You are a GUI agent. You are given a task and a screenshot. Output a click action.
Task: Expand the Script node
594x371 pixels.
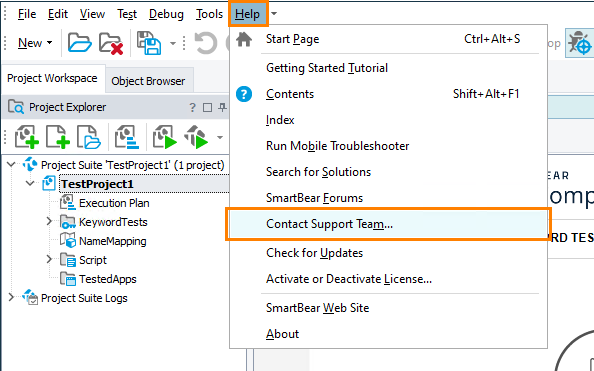49,259
